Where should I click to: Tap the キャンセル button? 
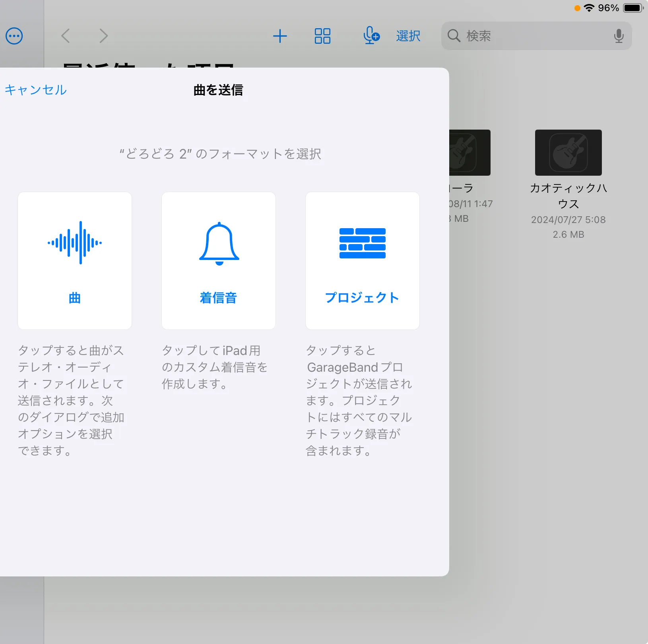[x=36, y=90]
